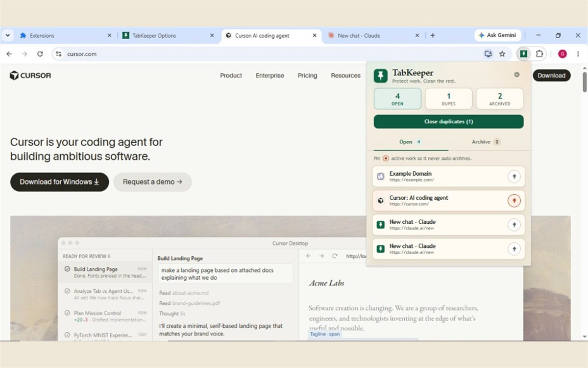The image size is (588, 368).
Task: Reload the cursor.com page
Action: [x=40, y=54]
